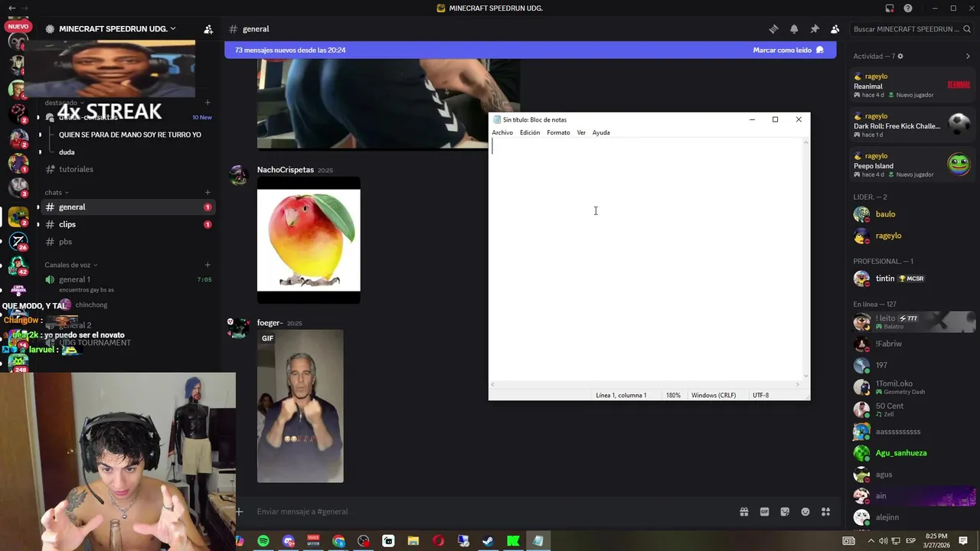Open foeger- username in chat
This screenshot has height=551, width=980.
[269, 323]
